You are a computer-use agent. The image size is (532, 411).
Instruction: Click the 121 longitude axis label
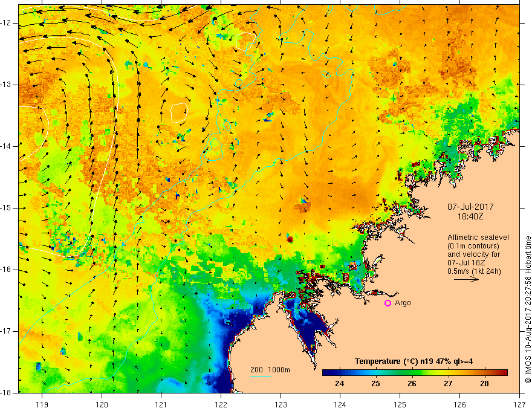tap(161, 404)
